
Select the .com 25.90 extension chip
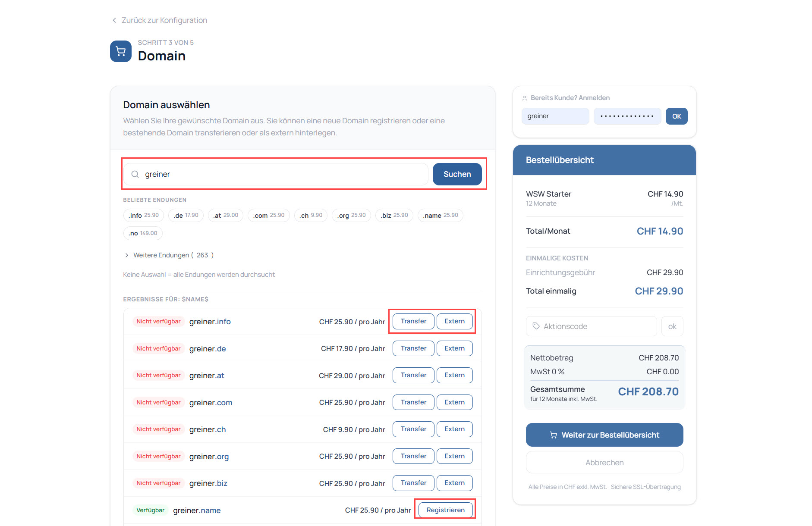pos(268,216)
